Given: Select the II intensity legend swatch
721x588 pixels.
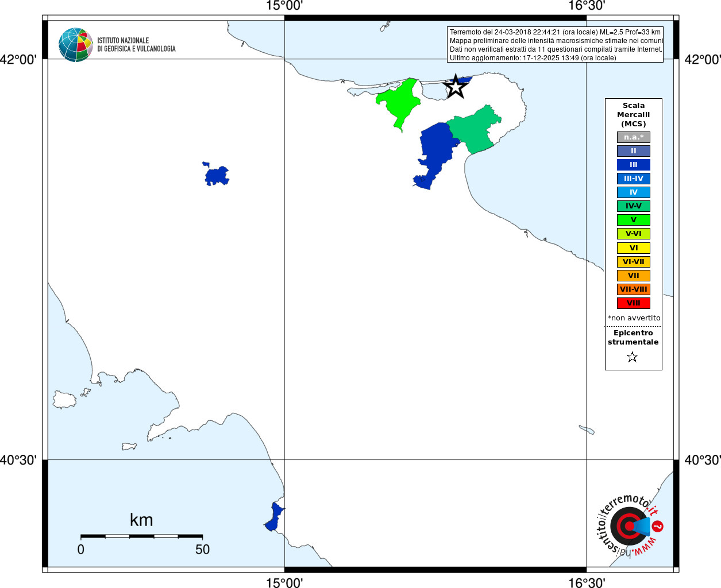Looking at the screenshot, I should click(x=634, y=151).
